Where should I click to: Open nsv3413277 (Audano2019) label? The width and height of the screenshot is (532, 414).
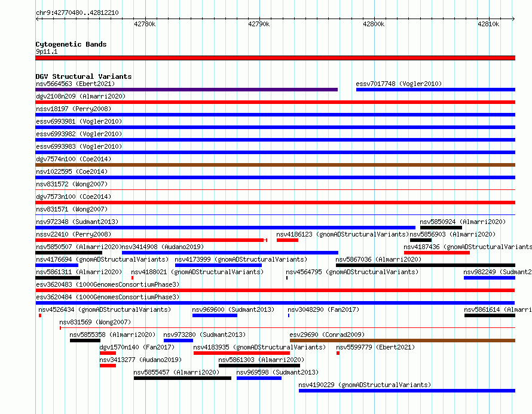pos(141,360)
